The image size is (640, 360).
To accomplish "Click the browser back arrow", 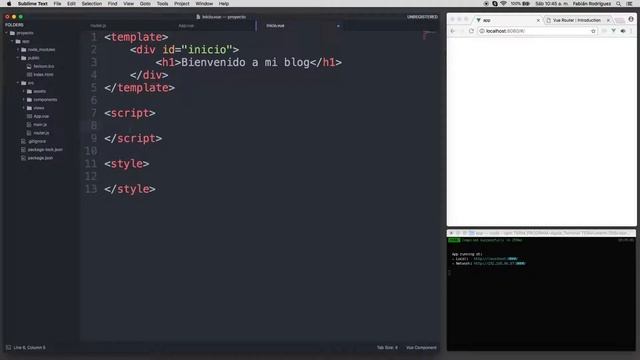I will (x=453, y=31).
